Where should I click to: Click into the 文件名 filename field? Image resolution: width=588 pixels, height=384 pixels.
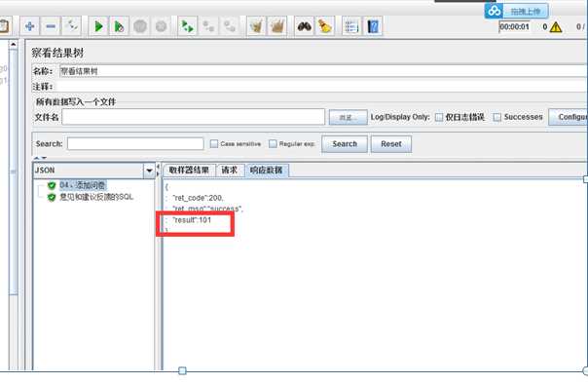click(193, 117)
